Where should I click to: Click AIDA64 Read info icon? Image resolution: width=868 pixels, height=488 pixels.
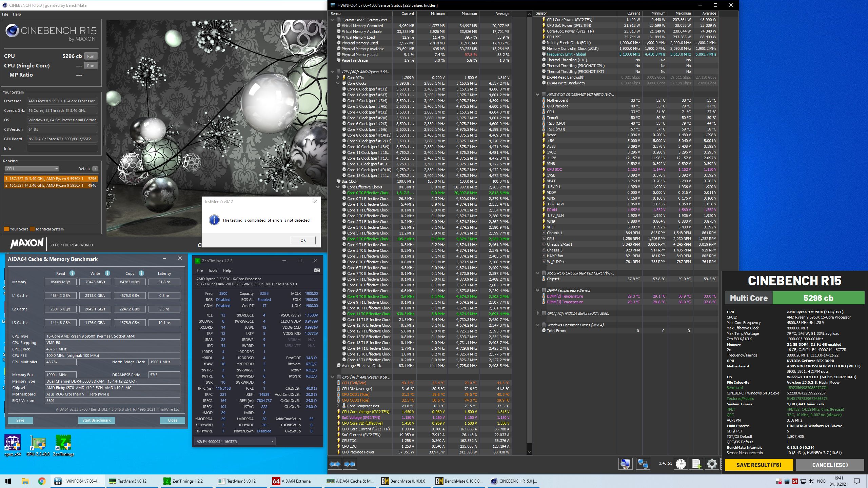[x=72, y=273]
